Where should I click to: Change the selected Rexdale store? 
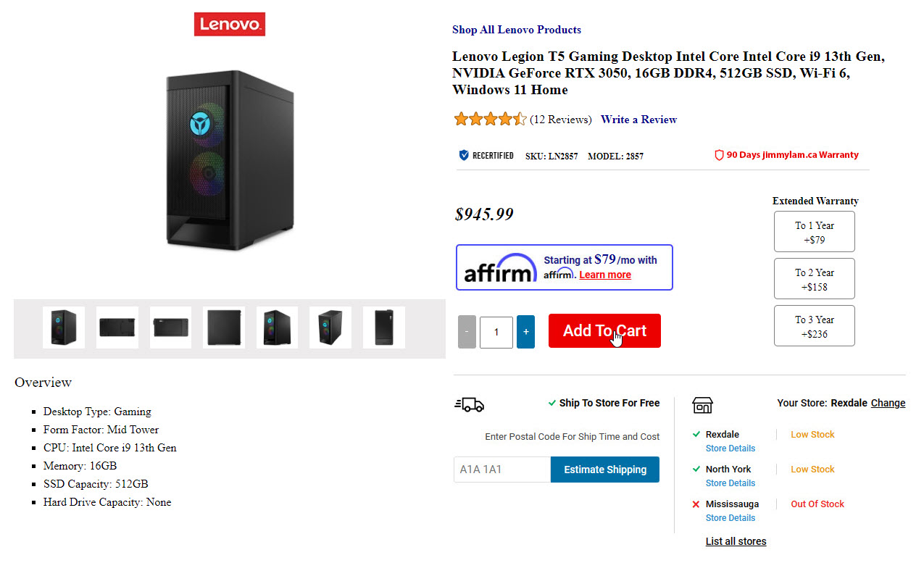point(888,403)
